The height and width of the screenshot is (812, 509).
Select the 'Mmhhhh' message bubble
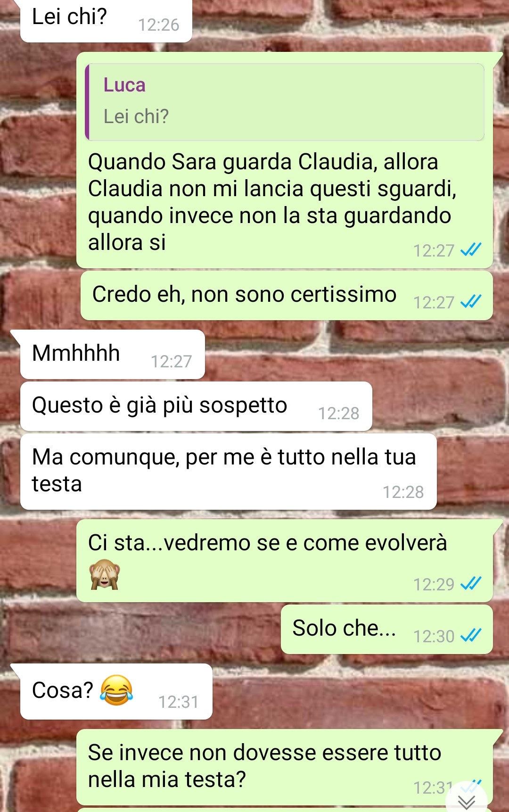(113, 354)
